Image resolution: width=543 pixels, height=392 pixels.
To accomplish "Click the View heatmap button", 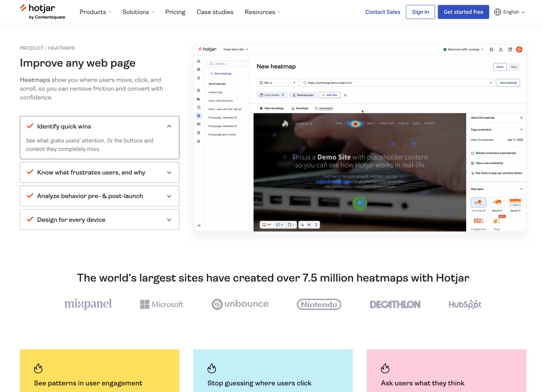I will 508,83.
